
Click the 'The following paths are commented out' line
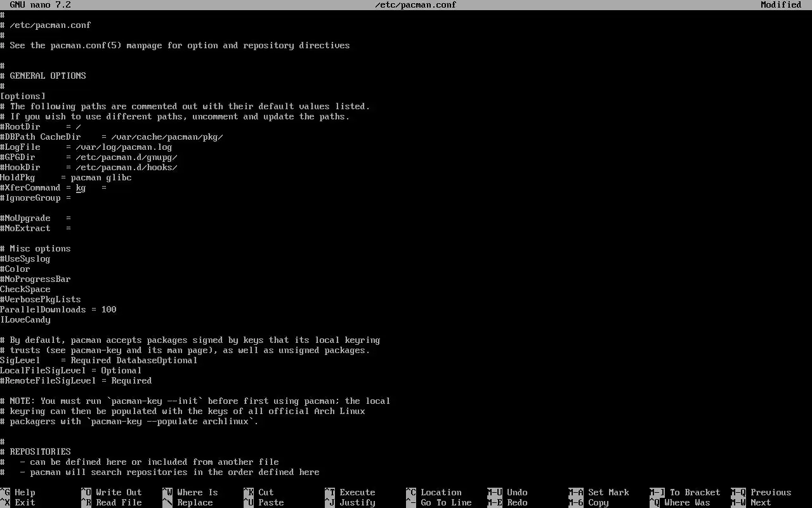click(x=185, y=106)
